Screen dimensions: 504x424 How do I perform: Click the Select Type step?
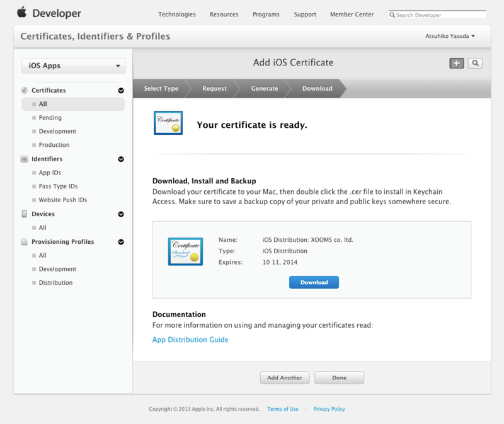(161, 88)
